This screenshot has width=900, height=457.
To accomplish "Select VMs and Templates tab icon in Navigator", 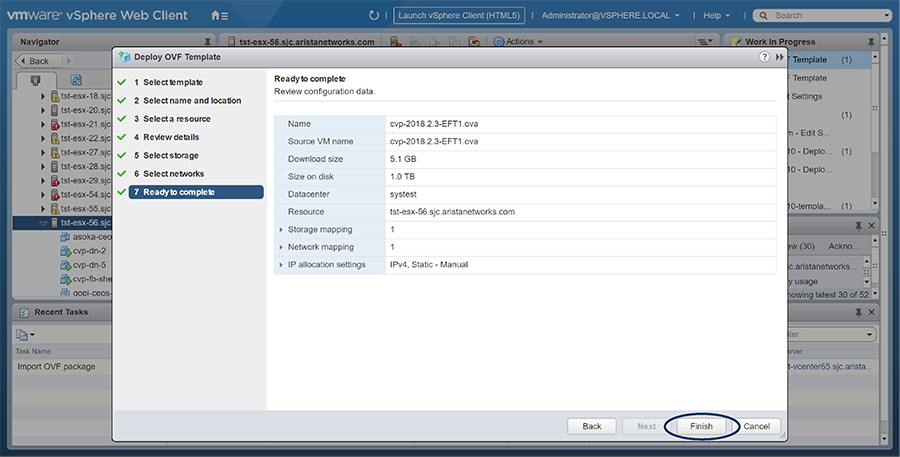I will 76,80.
